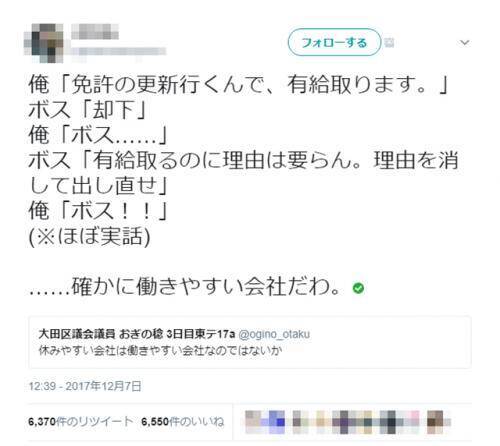Click the author's blurred username handle

(118, 51)
